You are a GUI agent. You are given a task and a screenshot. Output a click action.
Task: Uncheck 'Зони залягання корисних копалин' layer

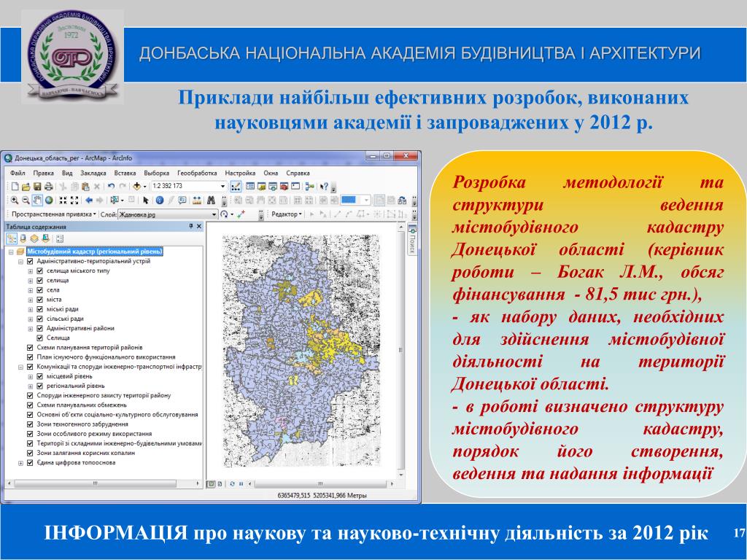30,453
